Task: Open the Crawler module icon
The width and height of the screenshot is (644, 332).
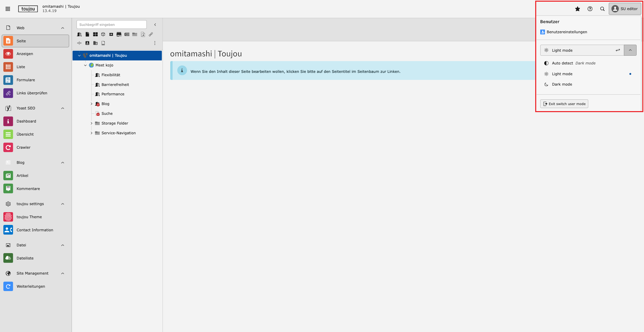Action: [8, 147]
